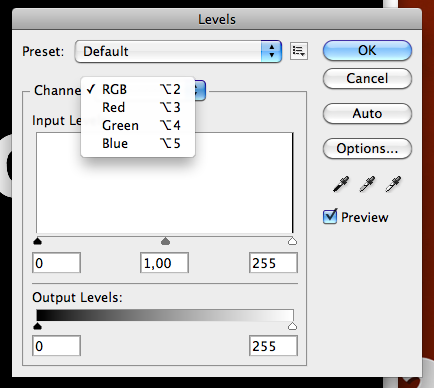Confirm with the OK button
This screenshot has width=434, height=388.
(367, 51)
